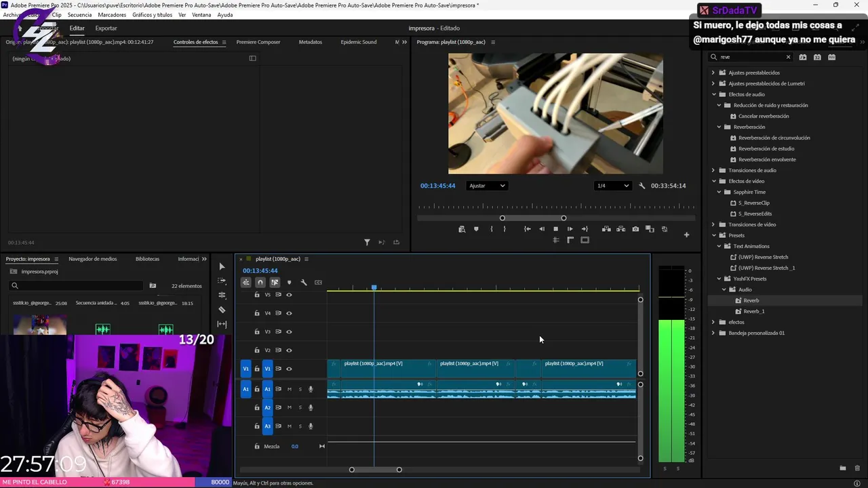Expand Bandeja personalizada 01
This screenshot has width=868, height=488.
[713, 333]
